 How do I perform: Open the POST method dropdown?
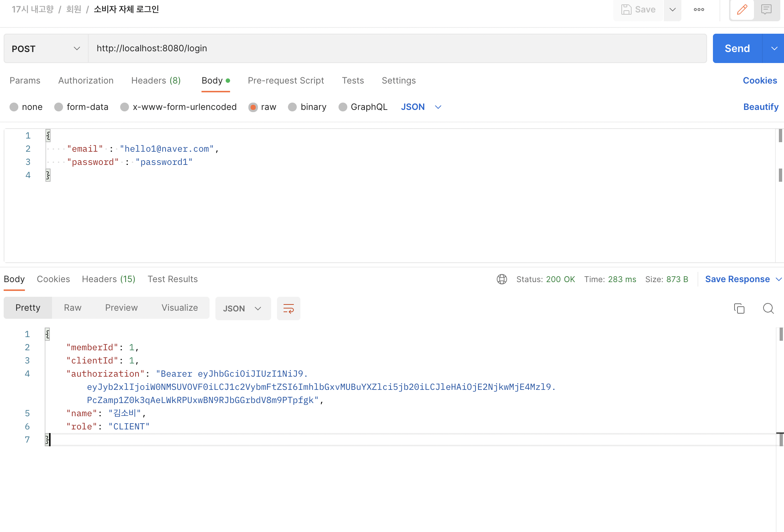(46, 48)
